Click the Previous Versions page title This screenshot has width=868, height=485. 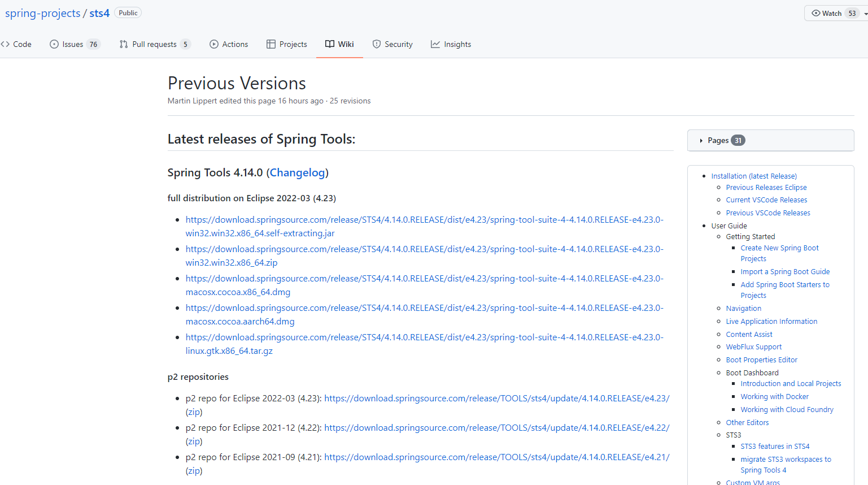click(x=237, y=83)
